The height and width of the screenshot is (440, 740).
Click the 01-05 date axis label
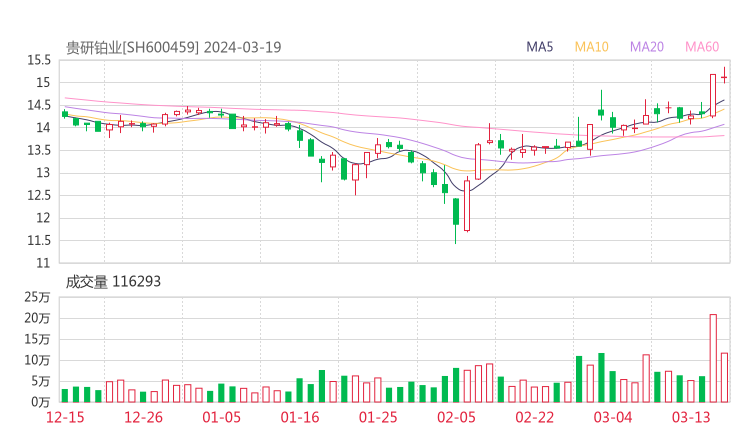[221, 417]
